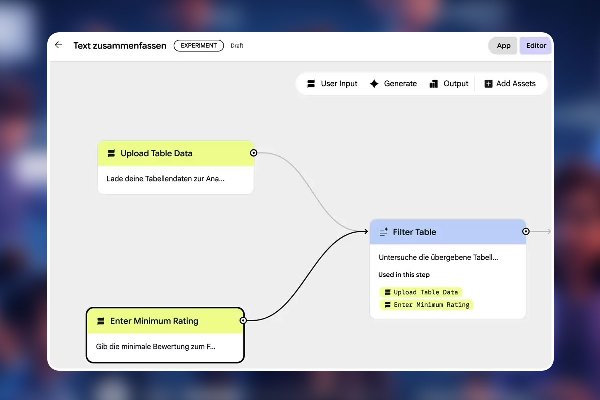Click the Filter Table generate icon

click(383, 232)
